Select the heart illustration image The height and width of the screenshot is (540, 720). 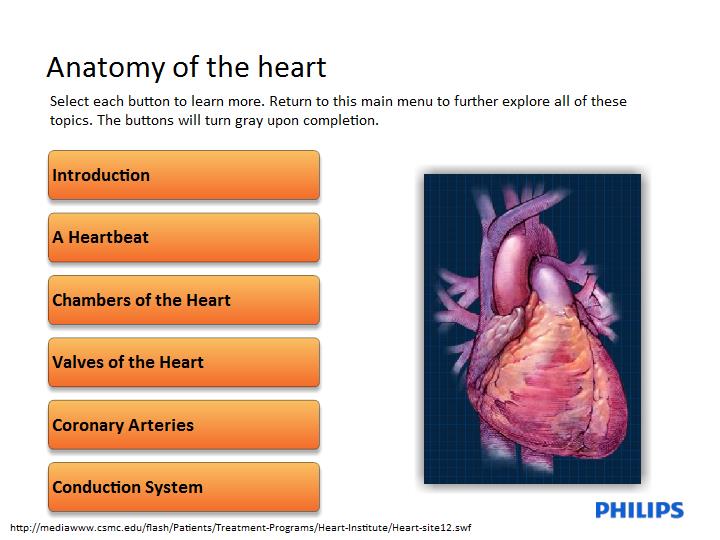(532, 329)
